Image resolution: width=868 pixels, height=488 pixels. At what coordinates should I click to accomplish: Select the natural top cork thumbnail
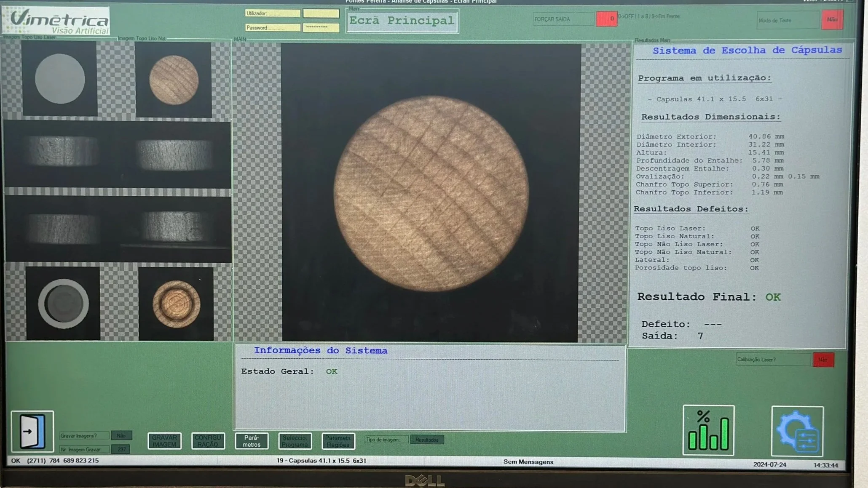tap(174, 80)
